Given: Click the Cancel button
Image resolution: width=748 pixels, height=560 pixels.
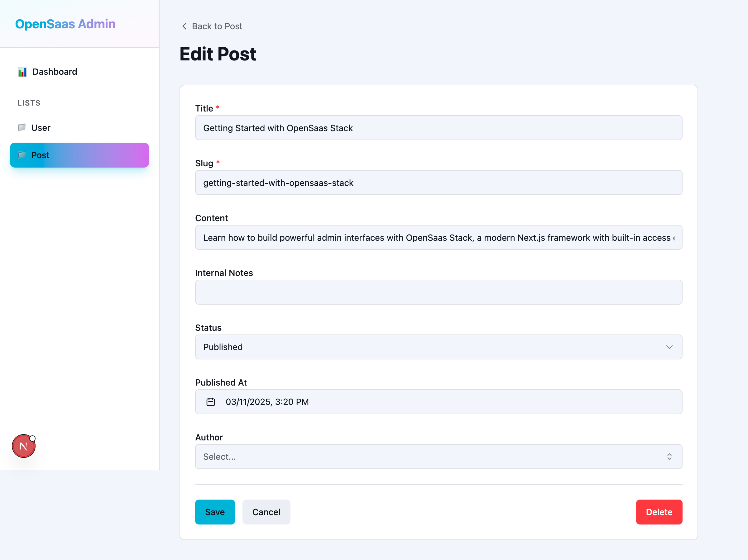Looking at the screenshot, I should coord(266,512).
